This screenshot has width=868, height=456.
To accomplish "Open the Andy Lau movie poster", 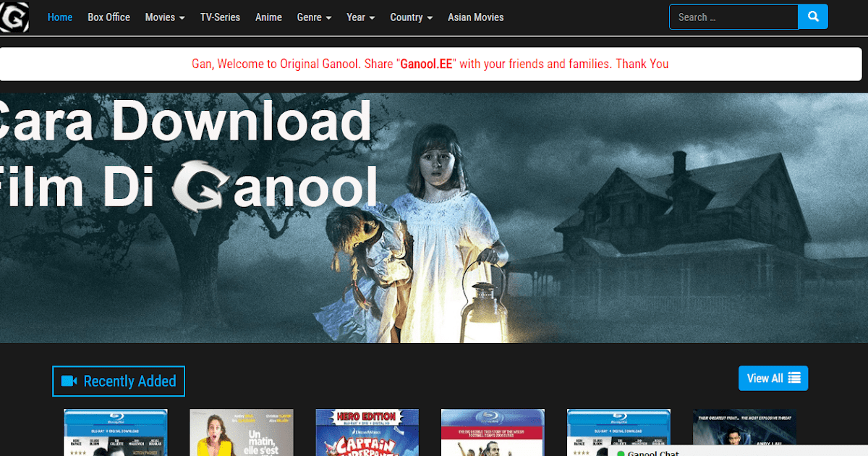I will click(x=744, y=432).
